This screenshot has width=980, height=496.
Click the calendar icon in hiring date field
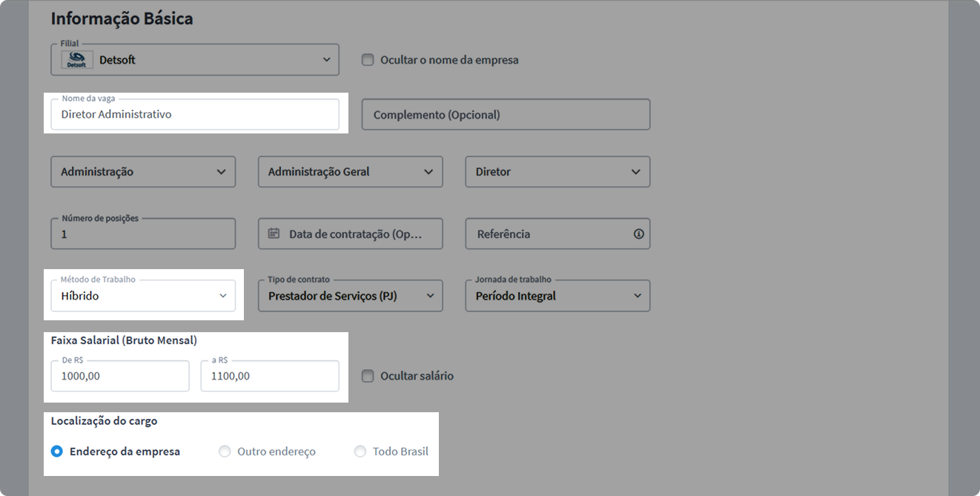click(274, 234)
